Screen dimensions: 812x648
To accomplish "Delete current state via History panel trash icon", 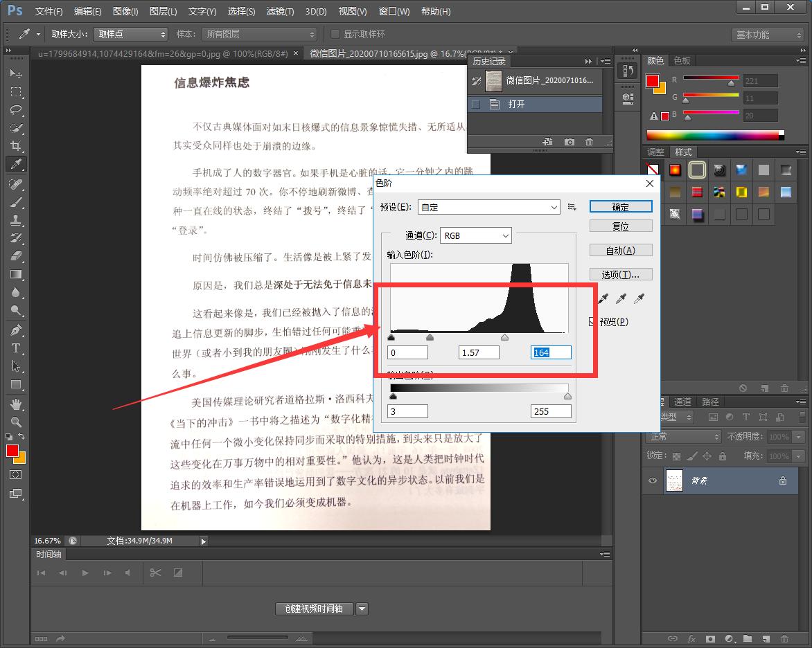I will (x=590, y=141).
